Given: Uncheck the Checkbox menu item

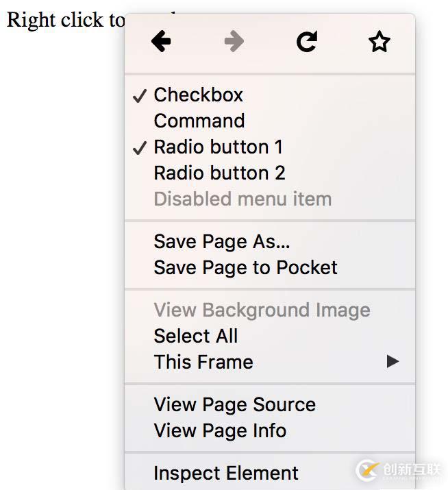Looking at the screenshot, I should tap(198, 95).
